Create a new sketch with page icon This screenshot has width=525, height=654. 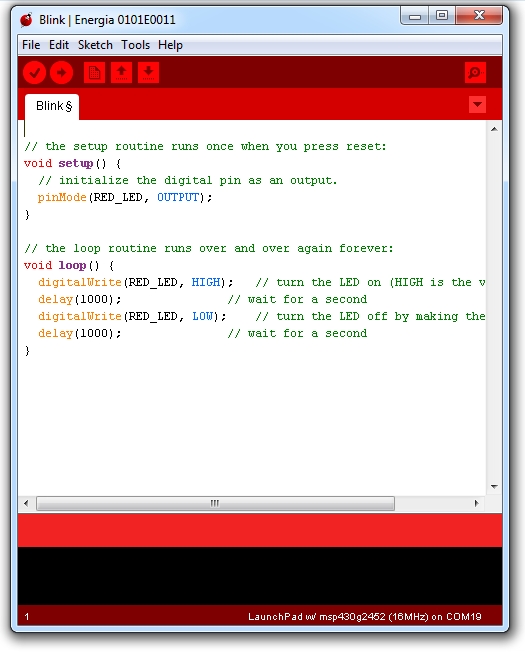pyautogui.click(x=94, y=73)
